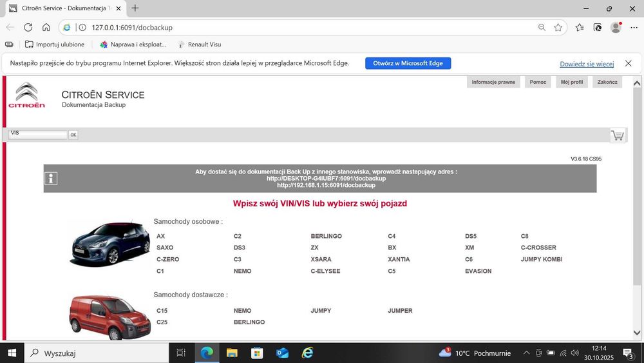Open Windows Start menu
This screenshot has width=644, height=363.
[x=12, y=353]
